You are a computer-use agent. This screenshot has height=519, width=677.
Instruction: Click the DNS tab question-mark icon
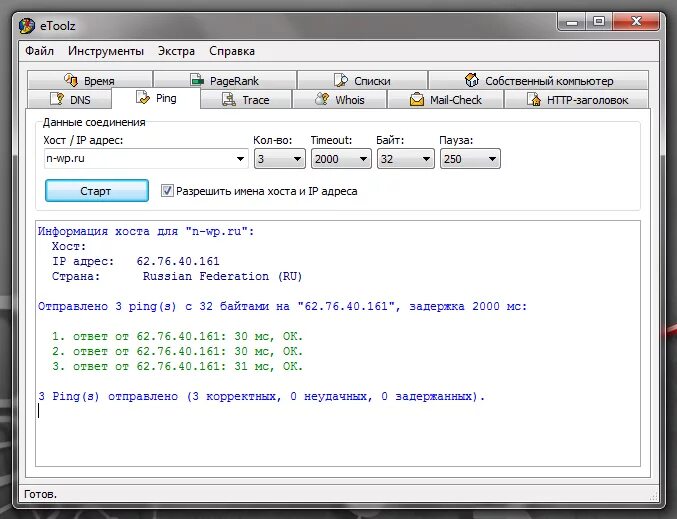coord(57,99)
